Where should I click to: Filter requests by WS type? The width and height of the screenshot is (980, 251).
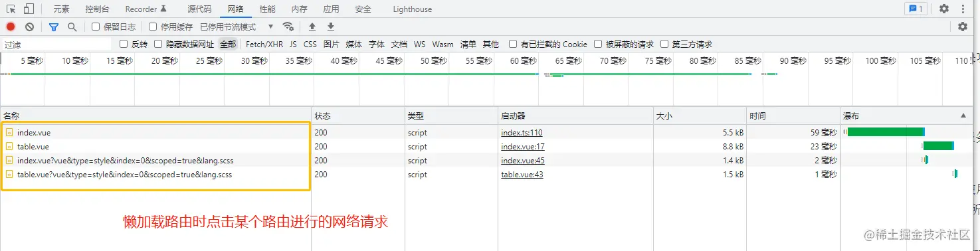point(420,44)
